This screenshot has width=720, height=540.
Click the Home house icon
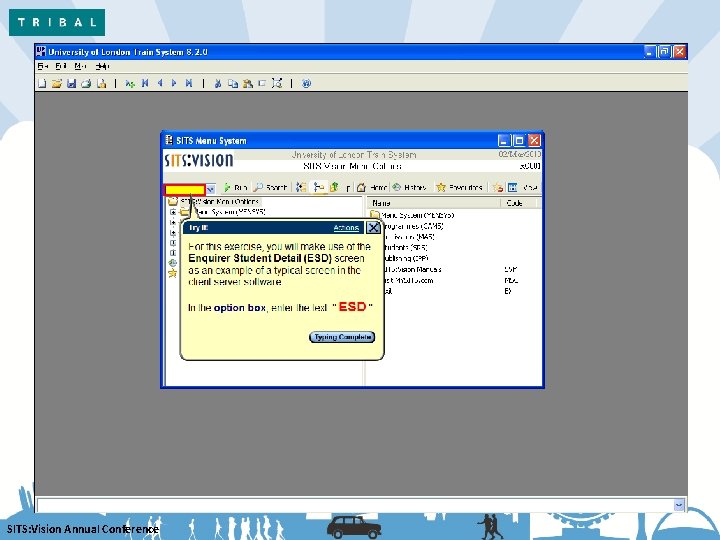[x=361, y=187]
